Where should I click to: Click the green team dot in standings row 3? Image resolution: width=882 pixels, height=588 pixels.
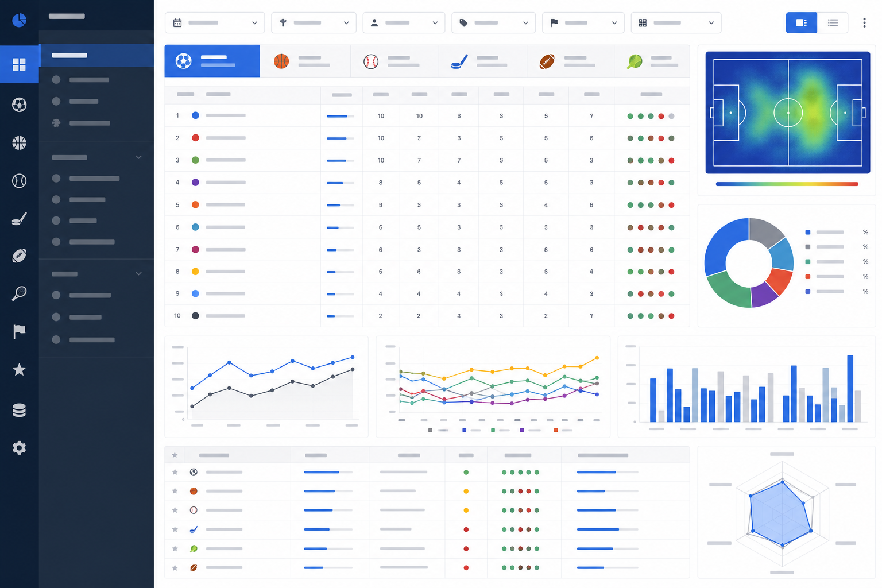click(x=195, y=160)
